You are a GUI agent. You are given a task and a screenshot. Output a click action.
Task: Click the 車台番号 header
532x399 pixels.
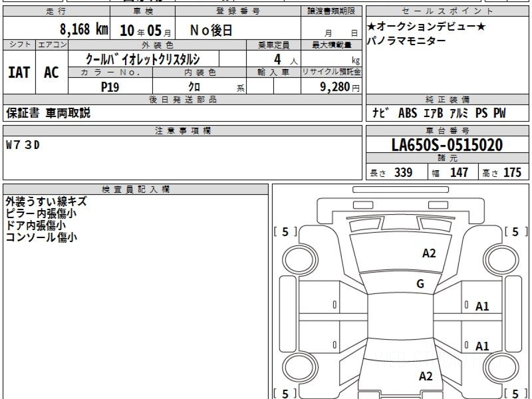[447, 131]
